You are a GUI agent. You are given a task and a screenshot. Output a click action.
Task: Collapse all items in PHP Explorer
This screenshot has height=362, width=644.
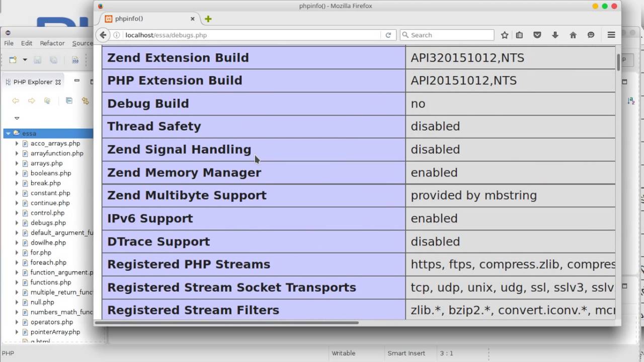(69, 101)
